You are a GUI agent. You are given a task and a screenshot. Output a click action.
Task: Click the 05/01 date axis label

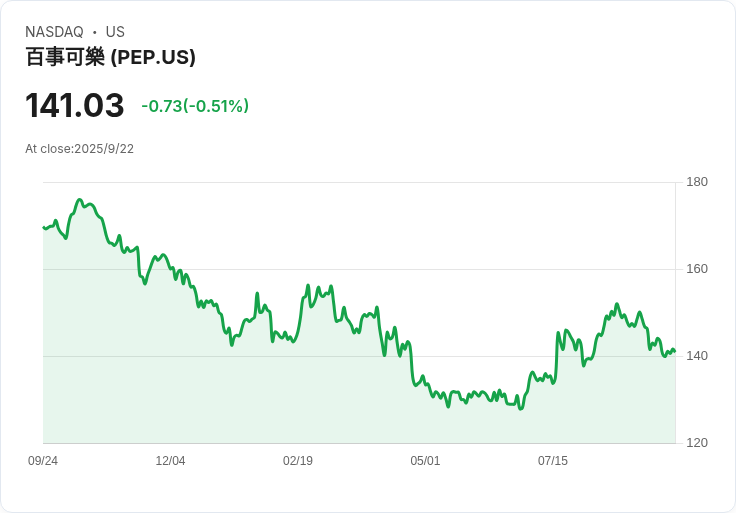(x=425, y=460)
